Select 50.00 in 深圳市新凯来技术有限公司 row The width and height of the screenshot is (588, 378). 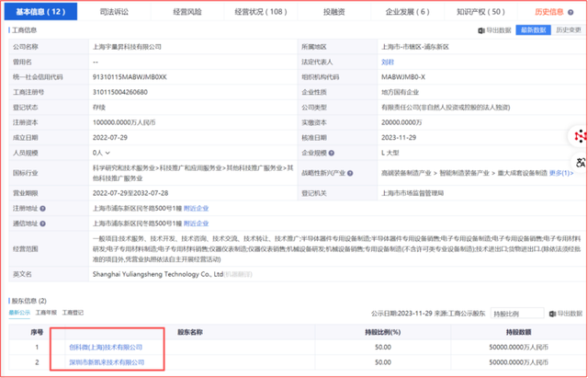[383, 362]
